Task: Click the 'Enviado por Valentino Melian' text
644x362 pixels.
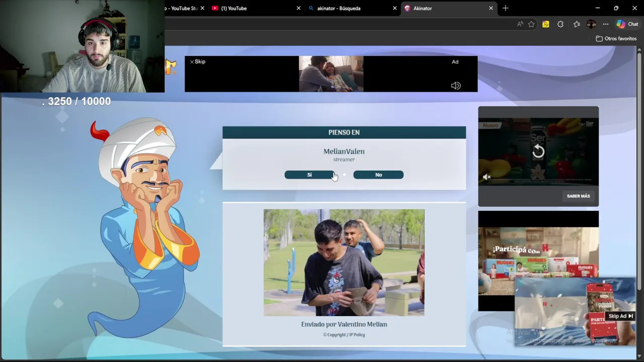Action: point(344,324)
